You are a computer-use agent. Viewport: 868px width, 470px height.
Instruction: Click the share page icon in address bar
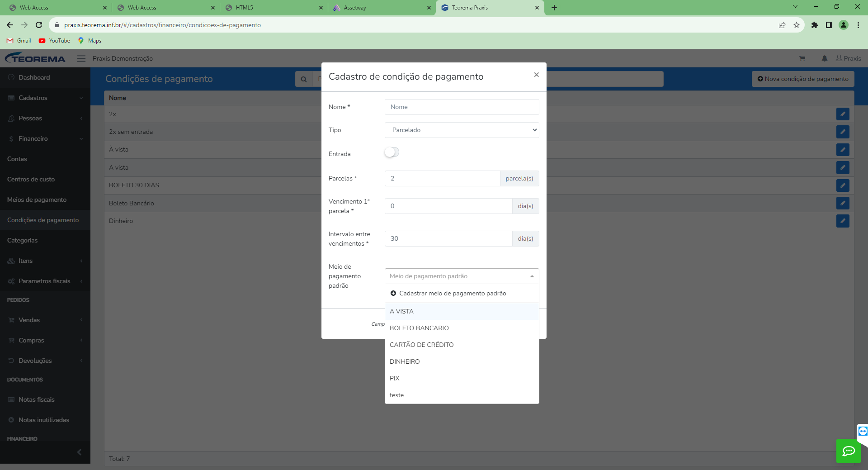coord(782,25)
